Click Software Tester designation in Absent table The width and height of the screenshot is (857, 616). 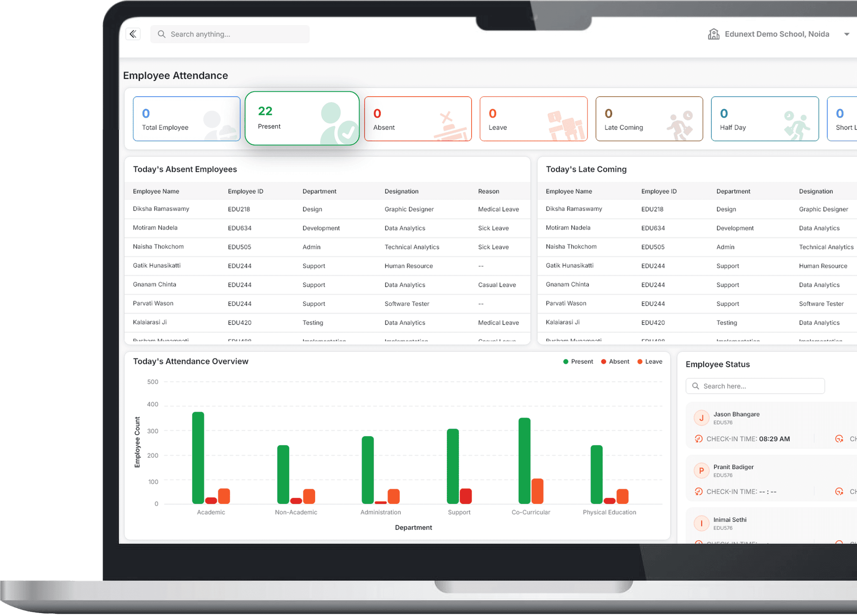click(407, 304)
